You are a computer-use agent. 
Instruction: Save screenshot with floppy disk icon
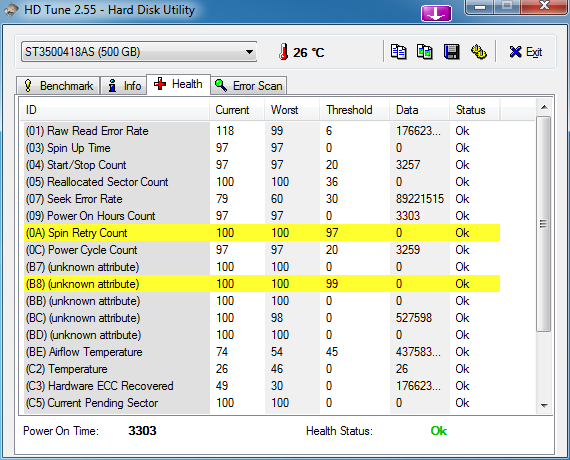click(451, 52)
